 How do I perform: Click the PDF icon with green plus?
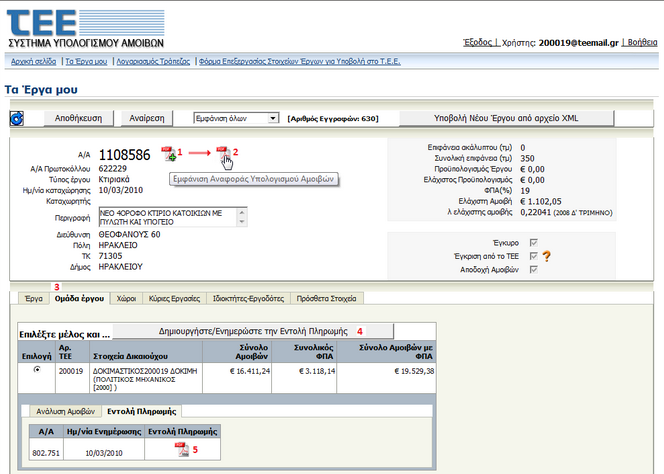[169, 153]
